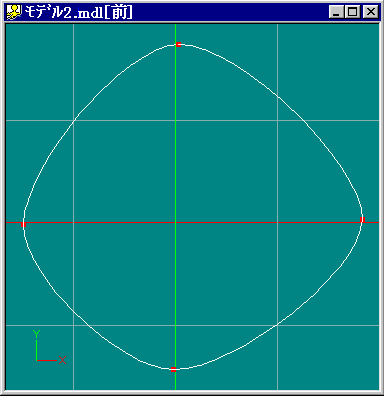Click the lower-right grid line intersection

[x=277, y=325]
